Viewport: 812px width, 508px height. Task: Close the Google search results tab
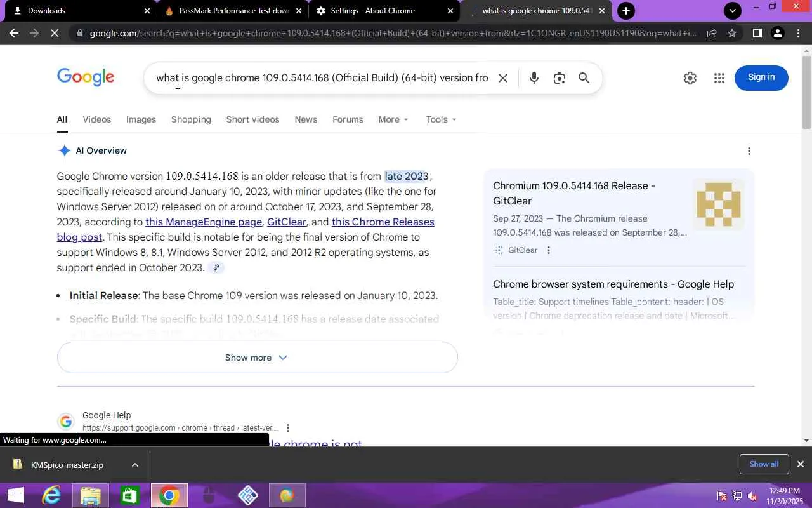602,11
